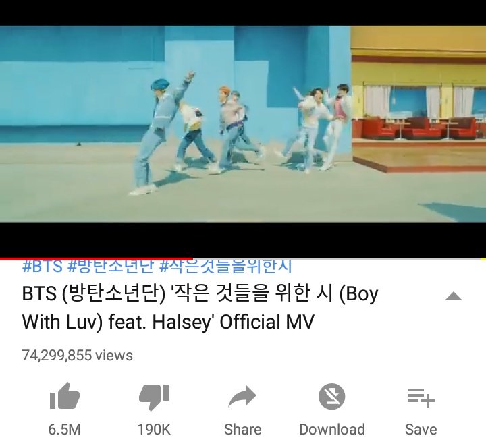Seek to unplayed grey portion of progress bar
The image size is (486, 448).
click(339, 258)
